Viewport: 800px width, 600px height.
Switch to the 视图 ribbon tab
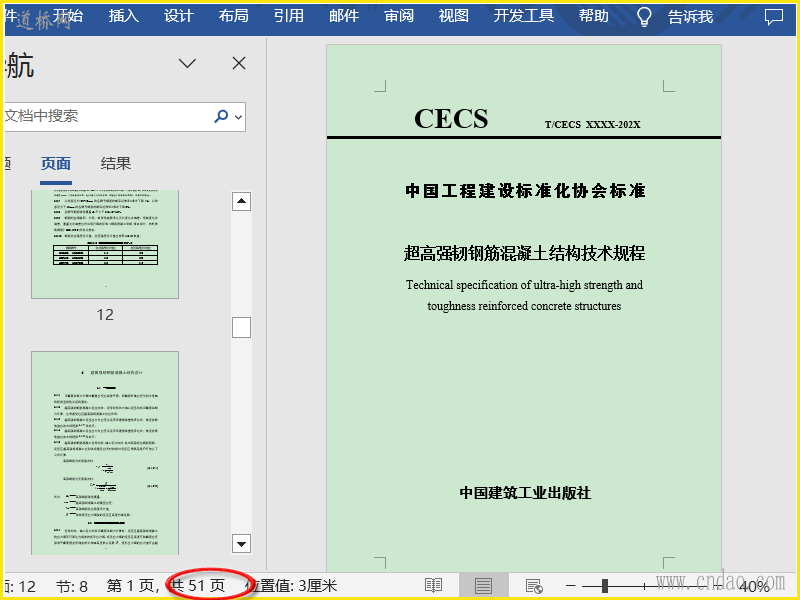(x=454, y=16)
